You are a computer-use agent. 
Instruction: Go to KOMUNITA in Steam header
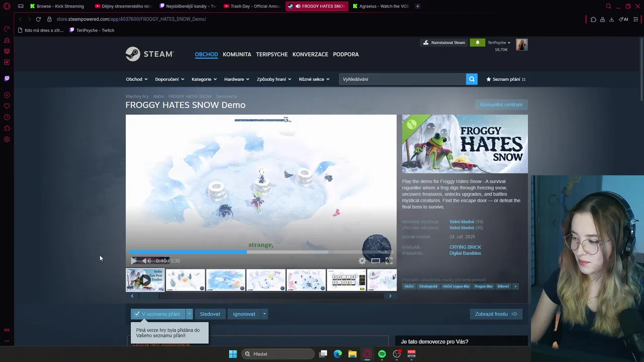pyautogui.click(x=237, y=54)
